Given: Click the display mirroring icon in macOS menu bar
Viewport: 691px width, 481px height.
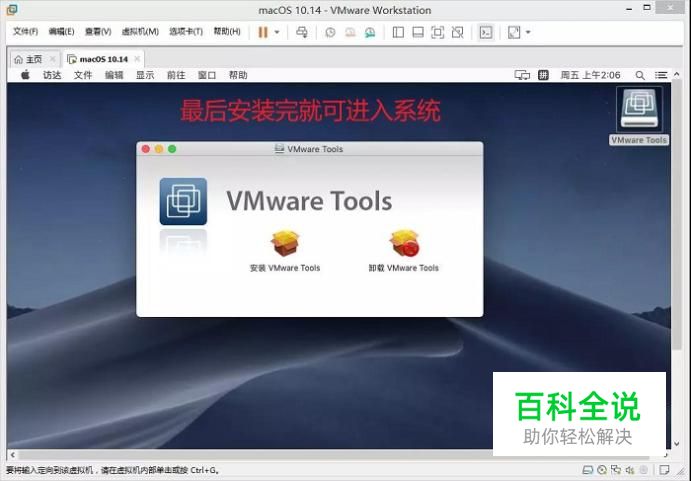Looking at the screenshot, I should point(522,75).
